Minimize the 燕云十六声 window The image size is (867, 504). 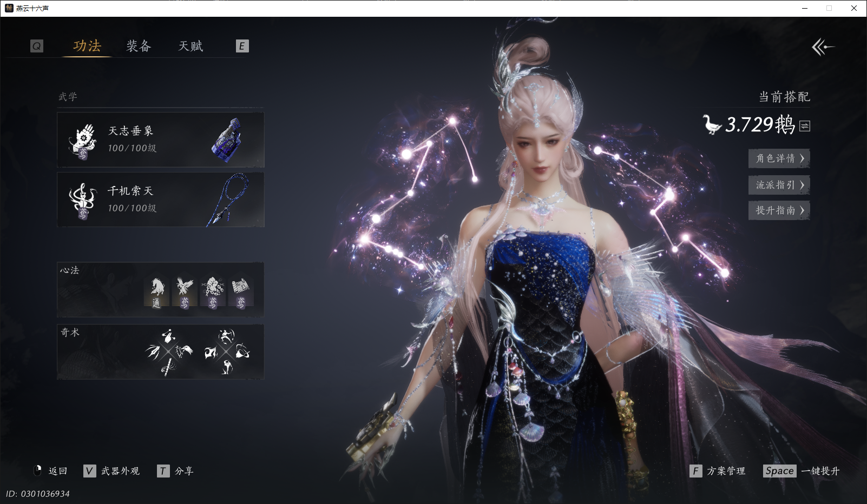coord(805,8)
